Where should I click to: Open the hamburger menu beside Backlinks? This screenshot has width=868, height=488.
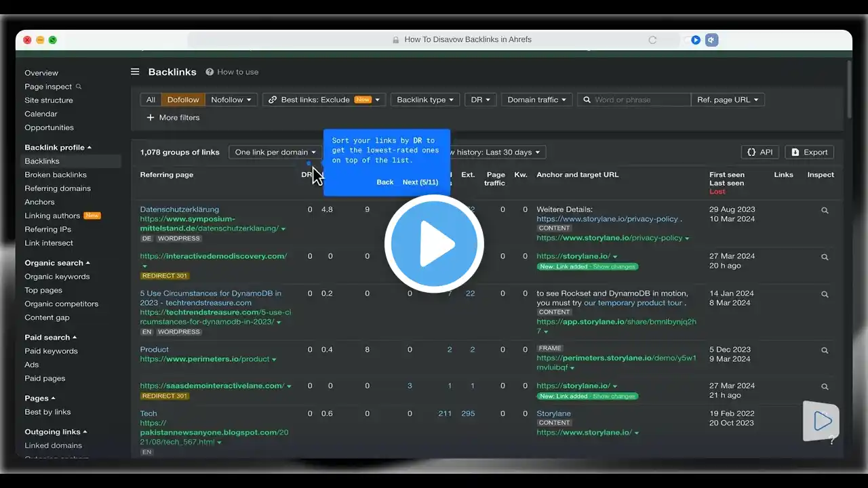click(x=135, y=72)
